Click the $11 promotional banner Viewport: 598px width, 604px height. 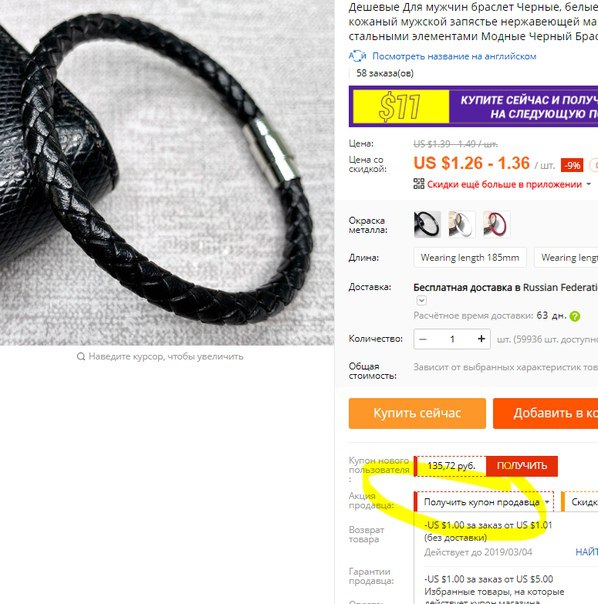(474, 106)
